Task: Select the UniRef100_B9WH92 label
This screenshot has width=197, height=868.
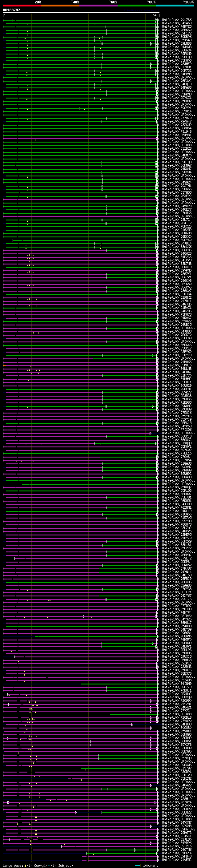Action: pyautogui.click(x=176, y=474)
